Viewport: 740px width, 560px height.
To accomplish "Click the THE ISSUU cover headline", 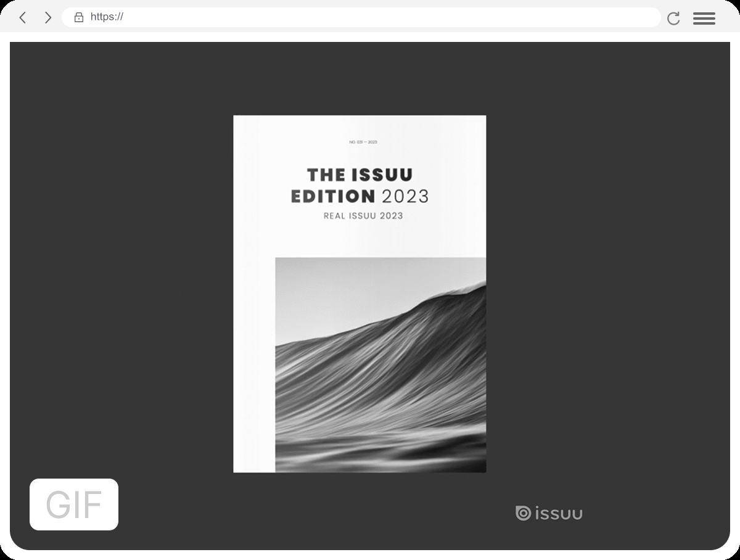I will [360, 175].
